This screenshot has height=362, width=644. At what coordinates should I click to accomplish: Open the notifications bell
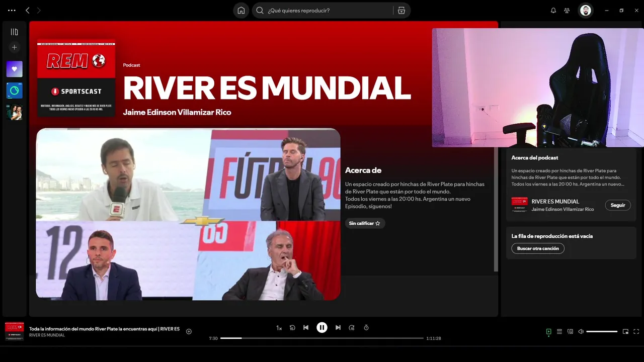(553, 11)
